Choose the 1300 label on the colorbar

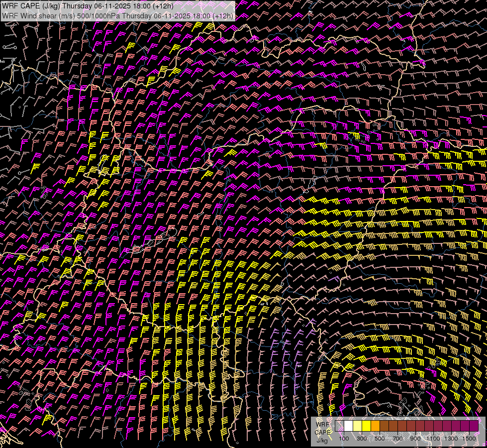coord(451,439)
